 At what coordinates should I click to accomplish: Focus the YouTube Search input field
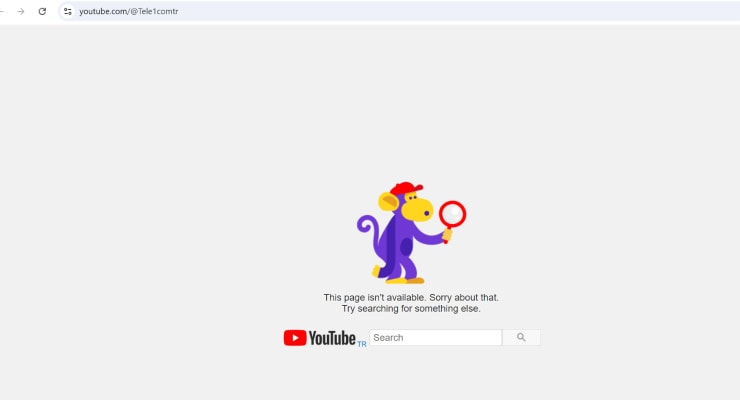435,338
